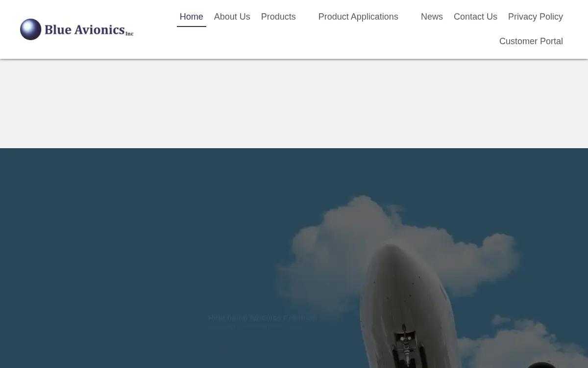View the Privacy Policy page
This screenshot has width=588, height=368.
point(535,17)
